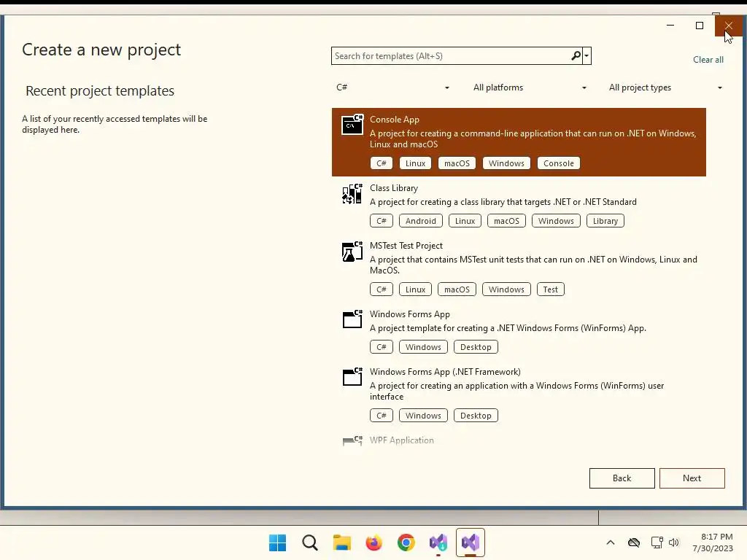747x560 pixels.
Task: Open File Explorer from the taskbar
Action: [341, 542]
